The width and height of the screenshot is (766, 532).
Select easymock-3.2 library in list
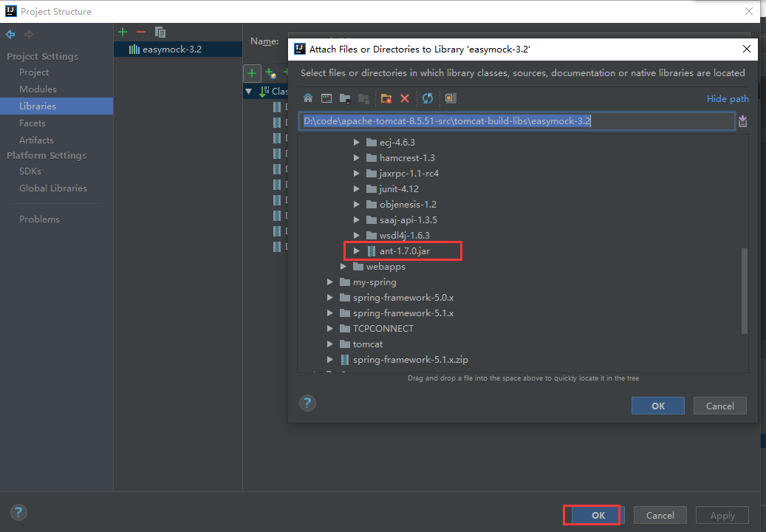tap(178, 50)
